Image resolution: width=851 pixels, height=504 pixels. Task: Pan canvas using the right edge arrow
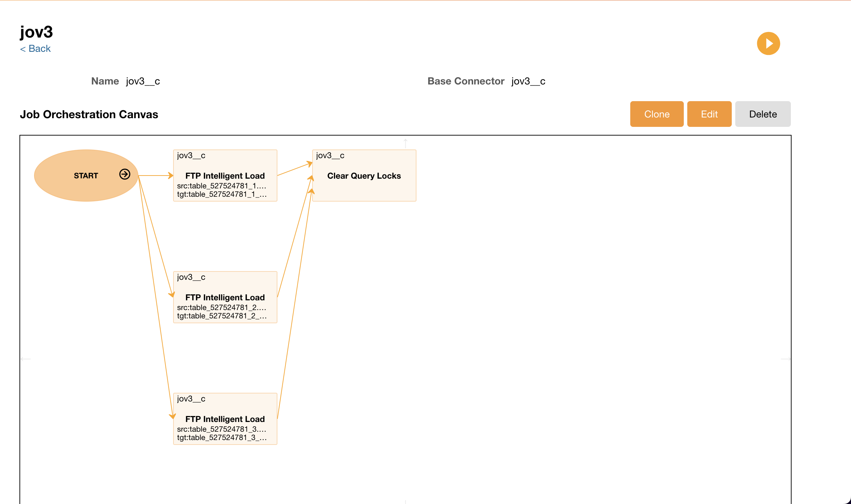click(x=785, y=359)
